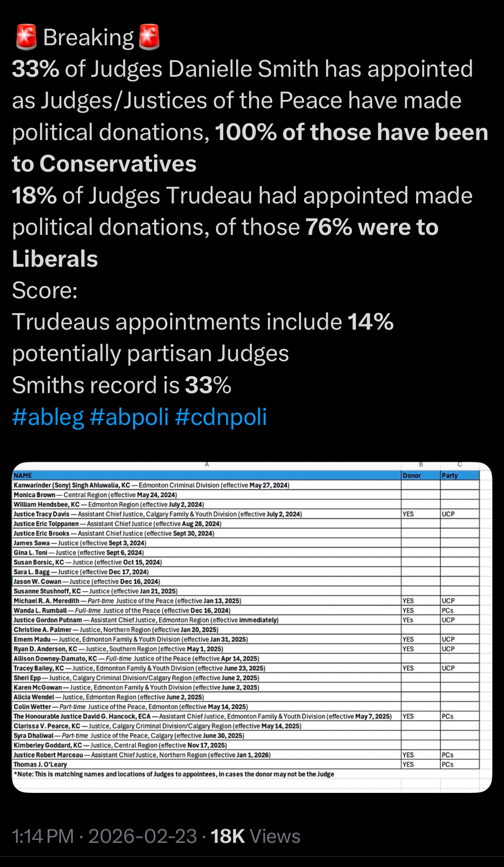Click the siren emoji after "Breaking"
504x867 pixels.
[x=149, y=37]
